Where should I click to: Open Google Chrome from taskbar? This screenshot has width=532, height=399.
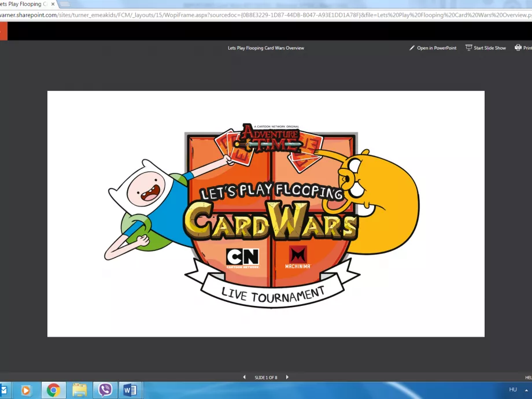click(53, 390)
